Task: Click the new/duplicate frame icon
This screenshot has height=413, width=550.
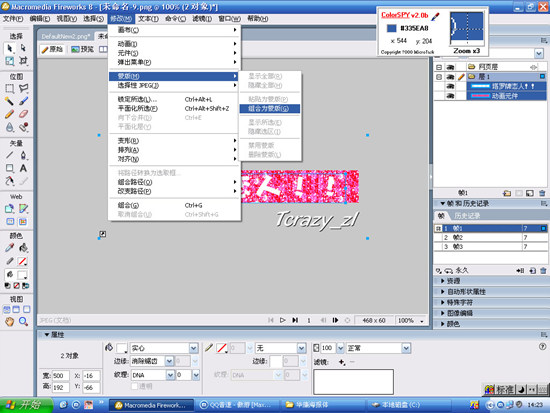Action: point(532,271)
